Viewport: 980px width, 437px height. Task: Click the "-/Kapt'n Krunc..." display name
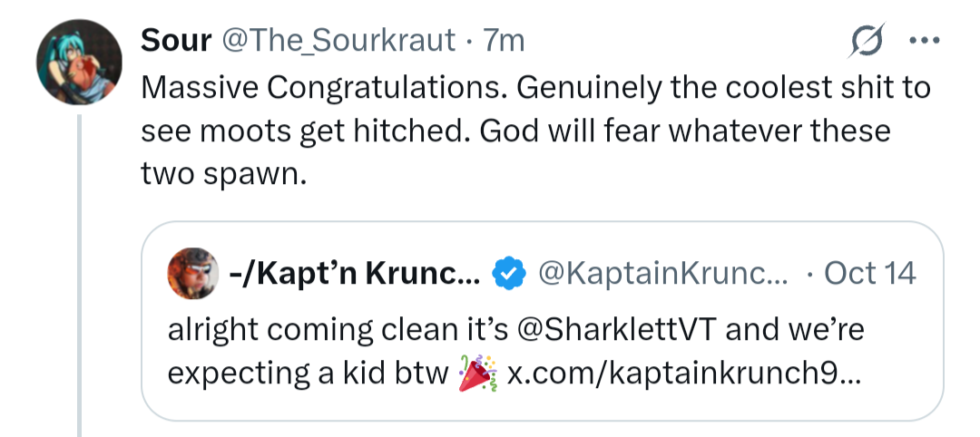354,273
